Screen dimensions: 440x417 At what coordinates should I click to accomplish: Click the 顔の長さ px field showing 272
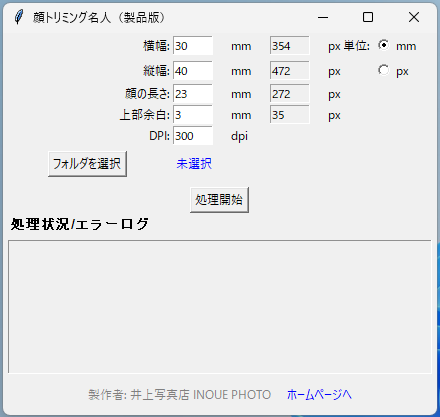[290, 94]
